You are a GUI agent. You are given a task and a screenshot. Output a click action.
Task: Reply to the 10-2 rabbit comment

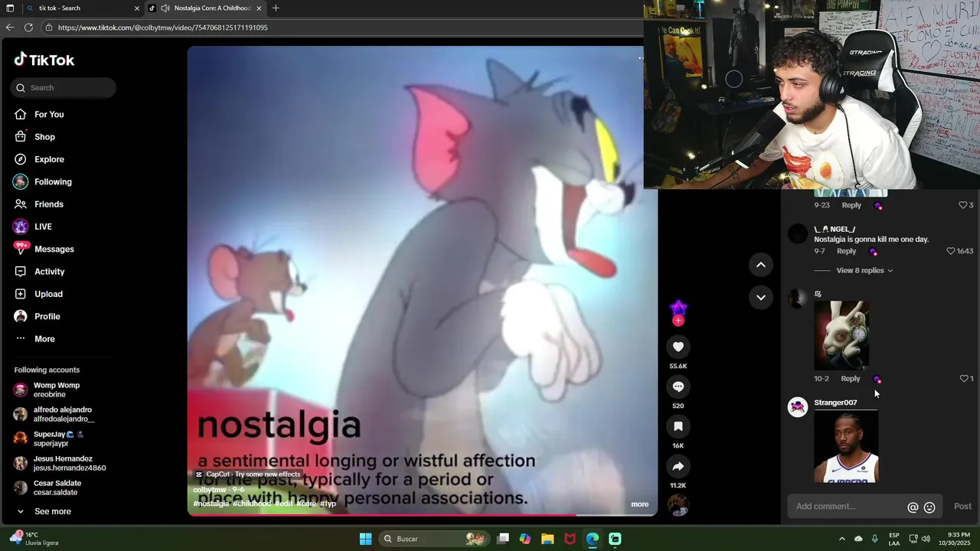pos(851,379)
